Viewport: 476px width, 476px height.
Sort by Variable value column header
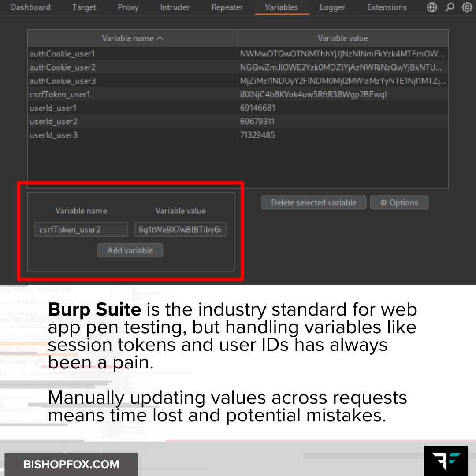343,38
